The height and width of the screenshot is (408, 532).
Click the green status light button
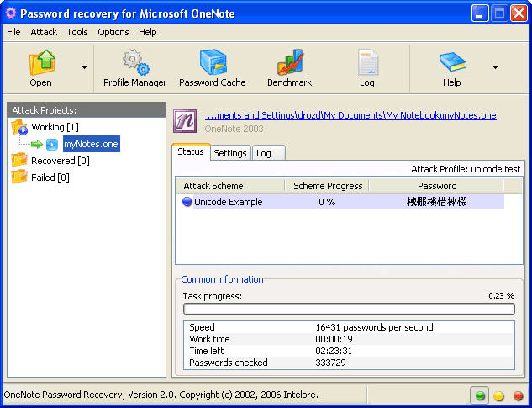coord(480,395)
